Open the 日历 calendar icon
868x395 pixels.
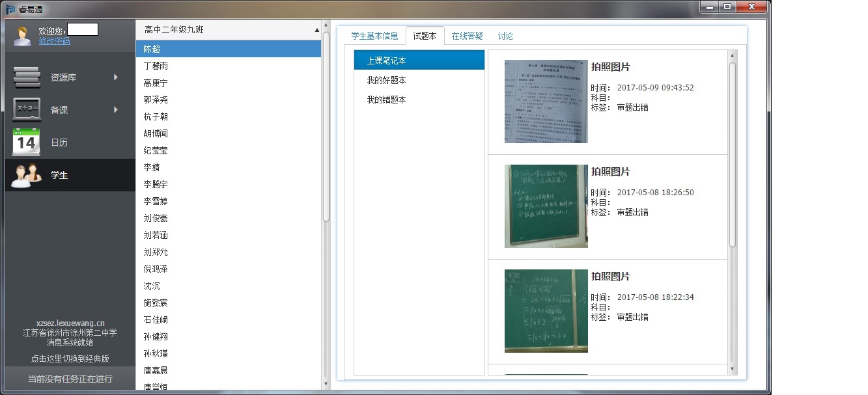[27, 143]
